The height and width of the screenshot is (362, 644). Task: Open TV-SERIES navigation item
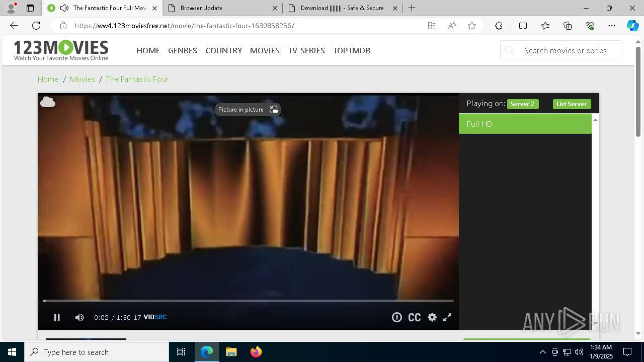pyautogui.click(x=306, y=50)
